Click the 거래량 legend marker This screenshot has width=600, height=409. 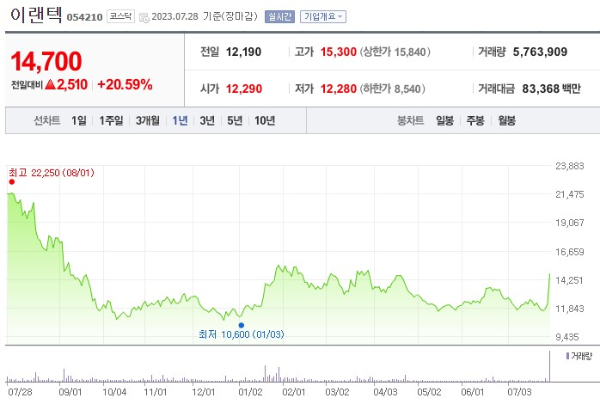point(567,356)
